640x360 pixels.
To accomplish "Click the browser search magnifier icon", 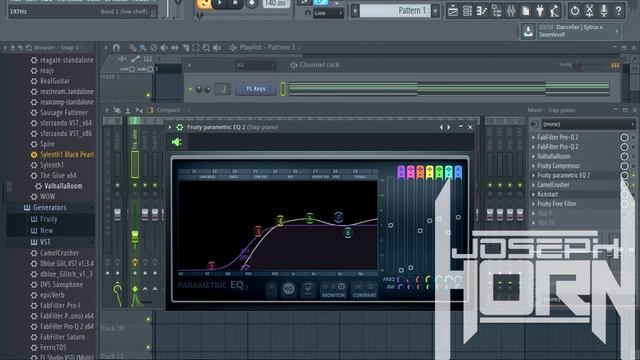I will tap(29, 48).
